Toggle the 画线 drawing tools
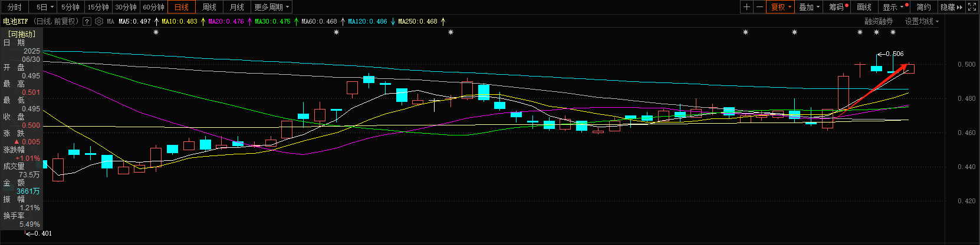This screenshot has height=245, width=980. click(x=864, y=7)
